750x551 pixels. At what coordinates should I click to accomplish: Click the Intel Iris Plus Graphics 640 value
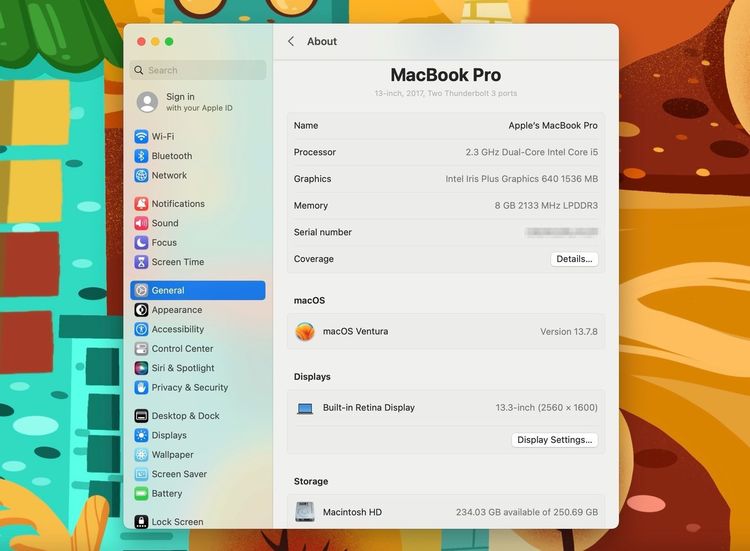point(521,179)
